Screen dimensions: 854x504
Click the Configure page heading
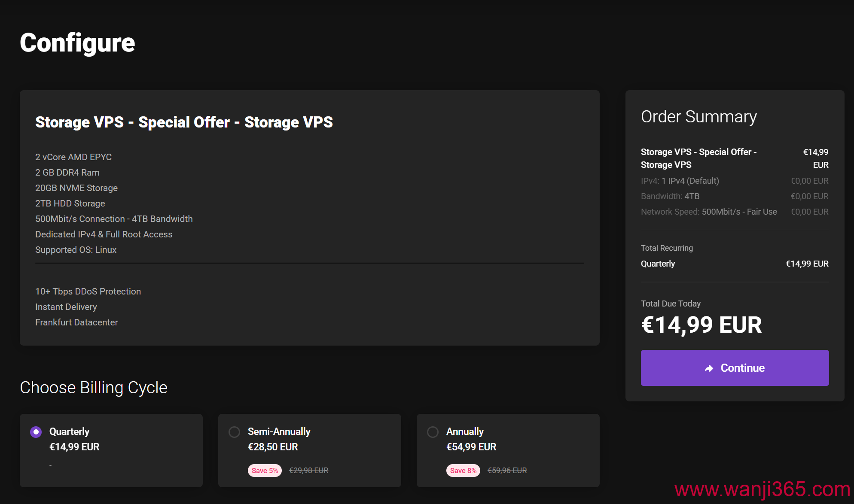[77, 43]
